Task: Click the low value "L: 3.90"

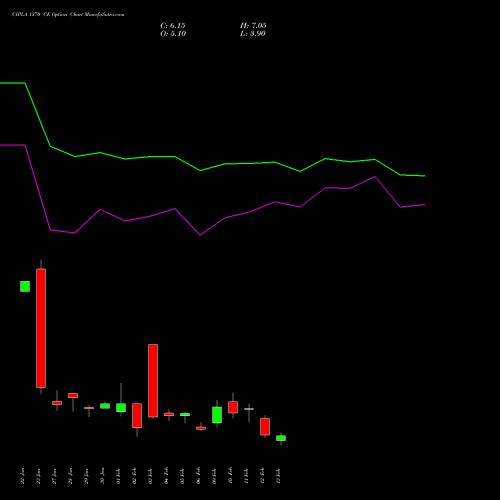Action: pyautogui.click(x=253, y=34)
